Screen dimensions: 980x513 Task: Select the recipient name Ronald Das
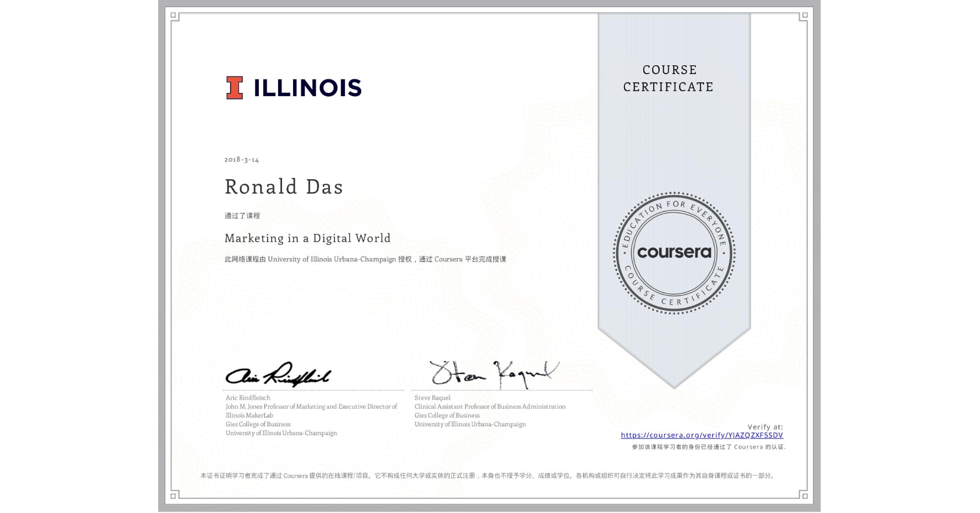coord(284,186)
